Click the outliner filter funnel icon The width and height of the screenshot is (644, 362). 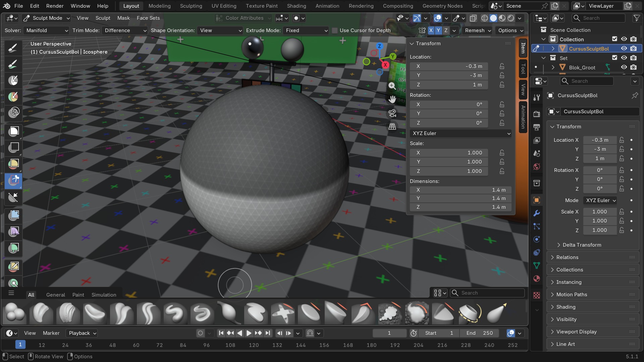[636, 18]
